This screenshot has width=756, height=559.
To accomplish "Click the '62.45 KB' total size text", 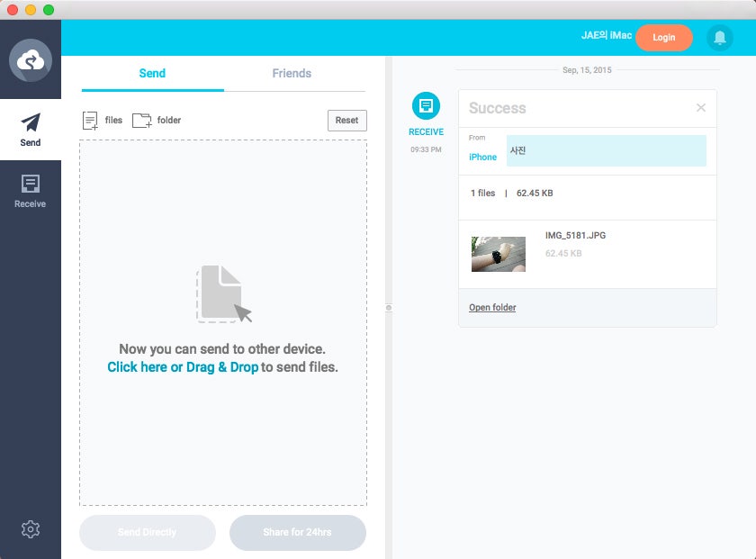I will click(535, 193).
